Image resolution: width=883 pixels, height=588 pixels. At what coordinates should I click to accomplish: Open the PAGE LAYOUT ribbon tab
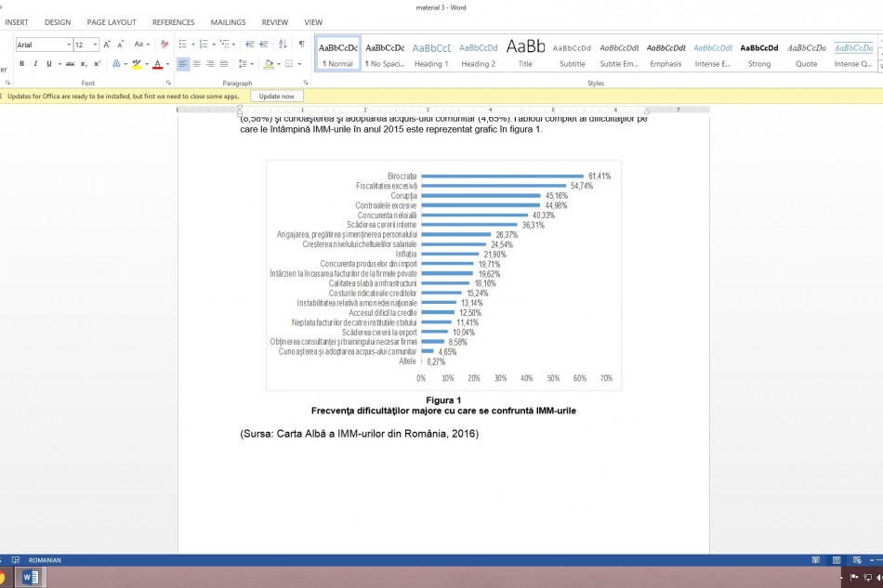point(112,22)
